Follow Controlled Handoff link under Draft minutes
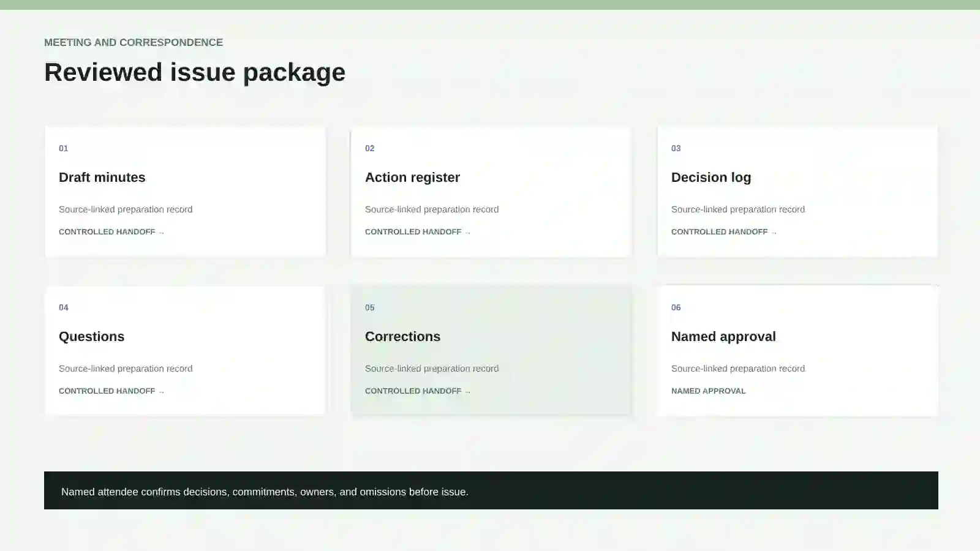The width and height of the screenshot is (980, 551). click(x=111, y=232)
